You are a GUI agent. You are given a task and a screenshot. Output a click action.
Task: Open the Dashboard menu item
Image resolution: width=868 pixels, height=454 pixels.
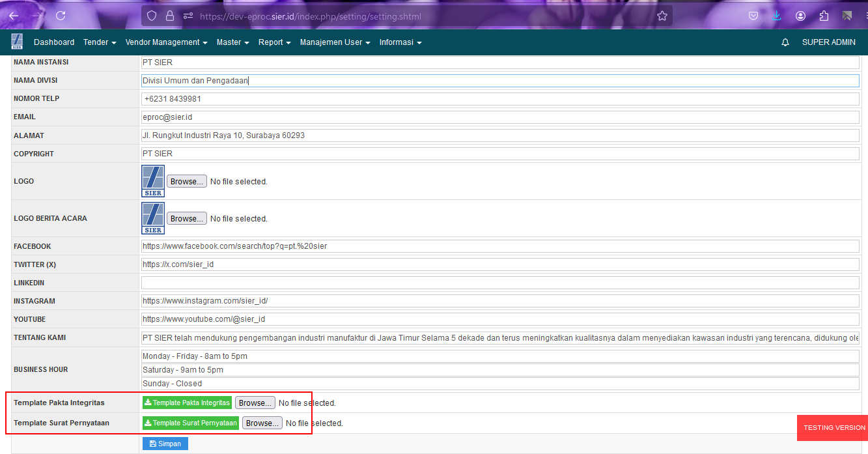[54, 42]
